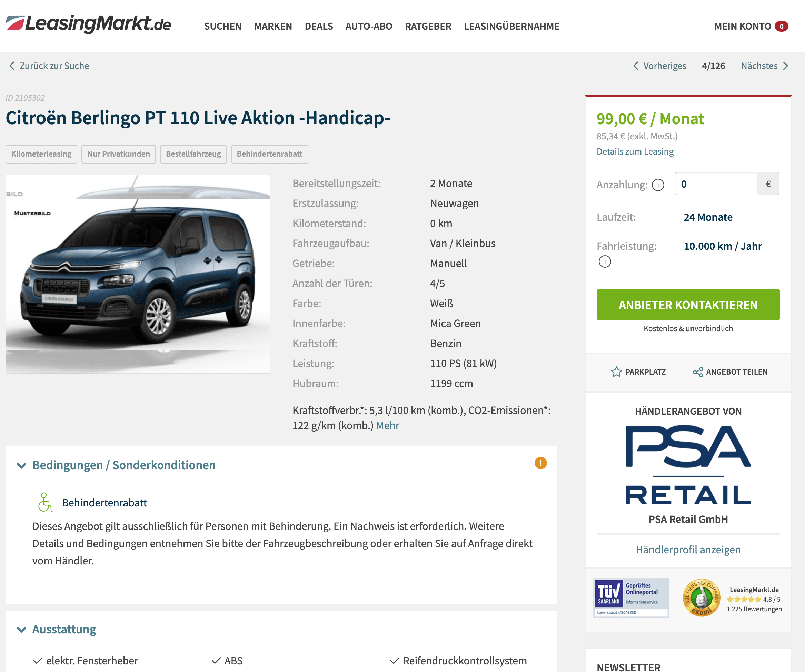Click the Anzahlung info icon
The image size is (805, 672).
tap(658, 185)
